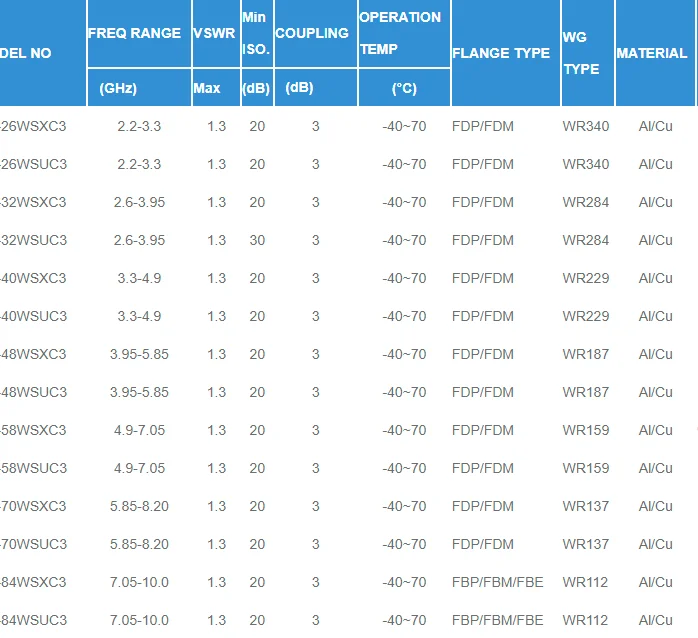Click FBP/FBM/FBE flange for 84WSXC3
Viewport: 698px width, 638px height.
(498, 582)
